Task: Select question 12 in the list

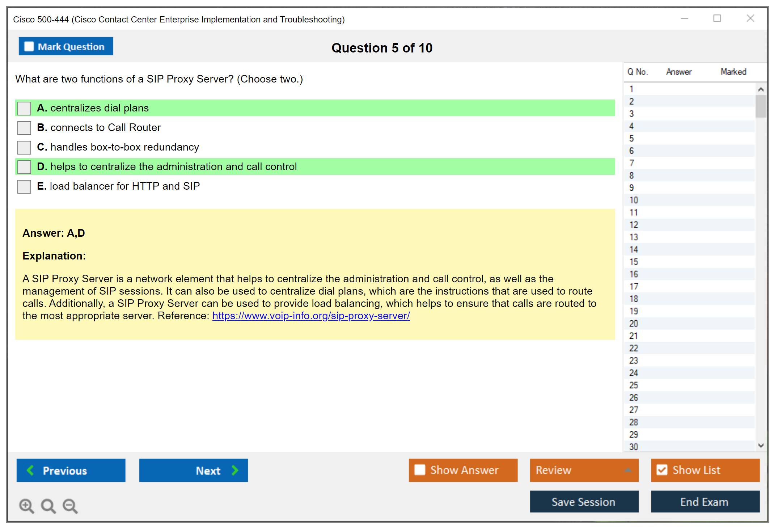Action: click(x=634, y=225)
